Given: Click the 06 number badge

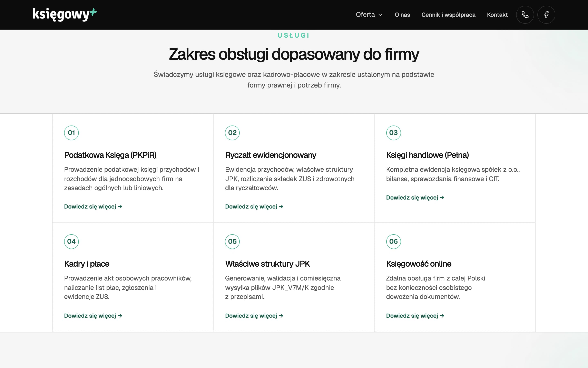Looking at the screenshot, I should point(393,241).
